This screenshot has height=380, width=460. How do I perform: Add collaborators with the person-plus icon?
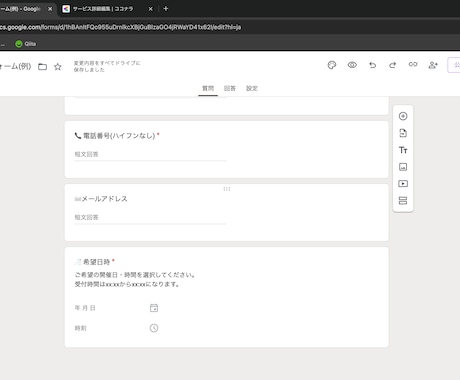pos(433,65)
